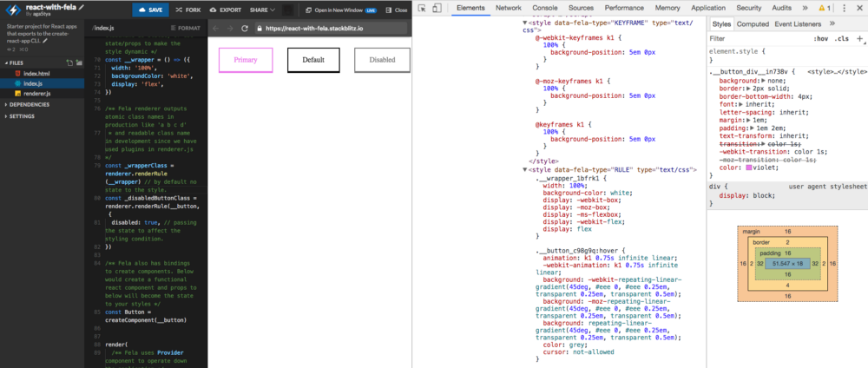
Task: Show more Styles sidebar panes chevron
Action: pyautogui.click(x=832, y=23)
